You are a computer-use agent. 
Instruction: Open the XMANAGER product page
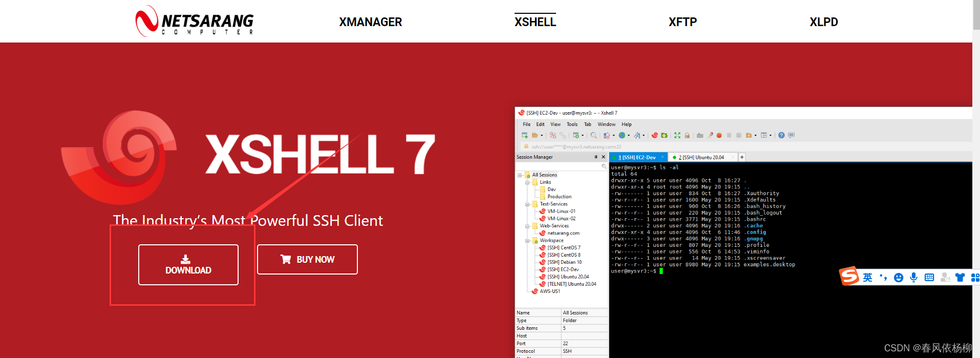[370, 22]
